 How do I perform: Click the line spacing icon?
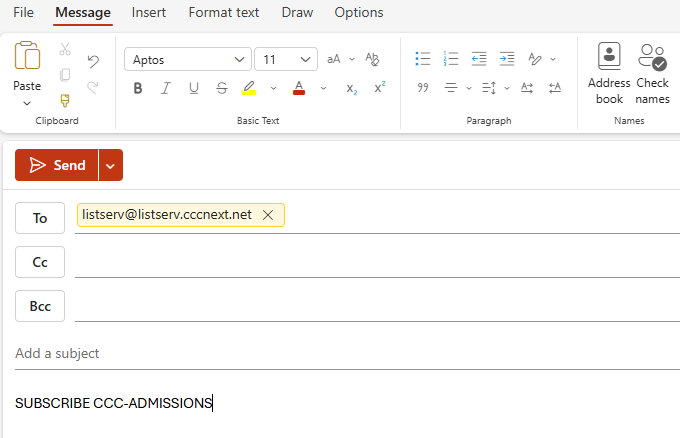coord(489,88)
